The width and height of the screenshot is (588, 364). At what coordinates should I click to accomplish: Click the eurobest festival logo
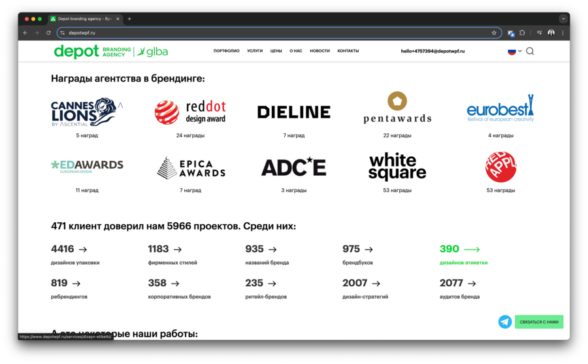[x=500, y=108]
